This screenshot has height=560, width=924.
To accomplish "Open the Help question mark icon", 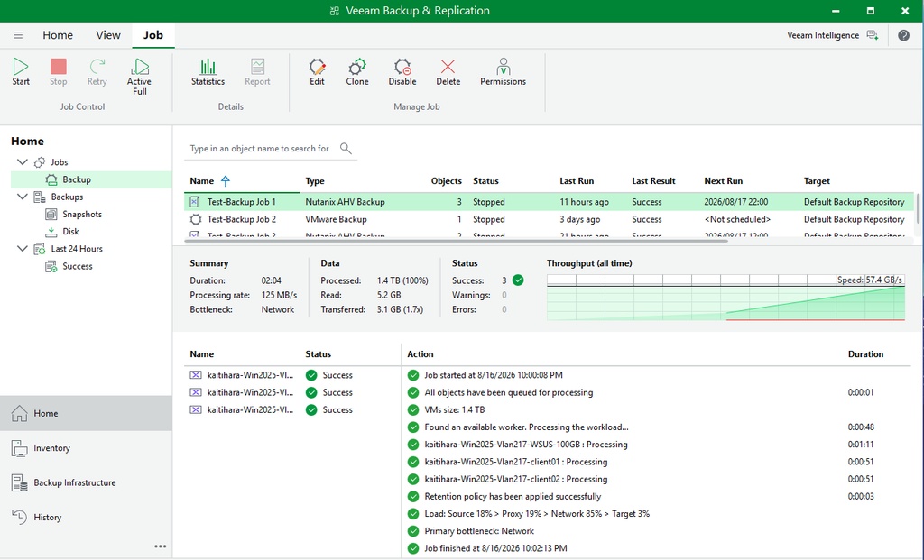I will pyautogui.click(x=903, y=35).
